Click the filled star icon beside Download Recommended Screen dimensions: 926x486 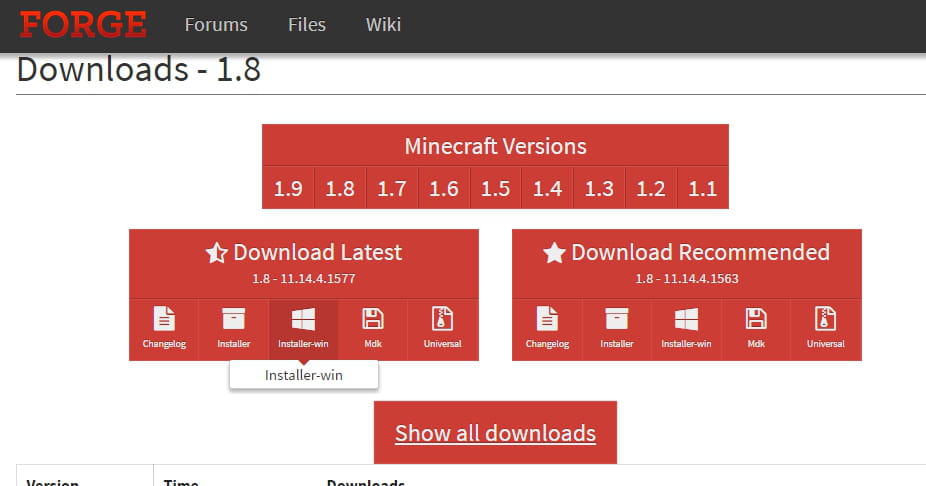[554, 253]
